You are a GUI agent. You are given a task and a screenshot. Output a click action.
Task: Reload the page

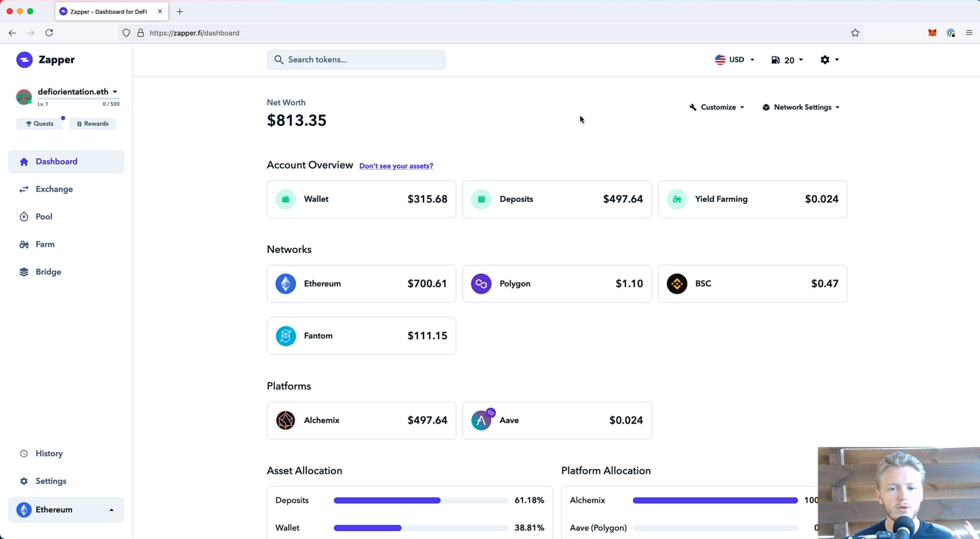point(49,33)
